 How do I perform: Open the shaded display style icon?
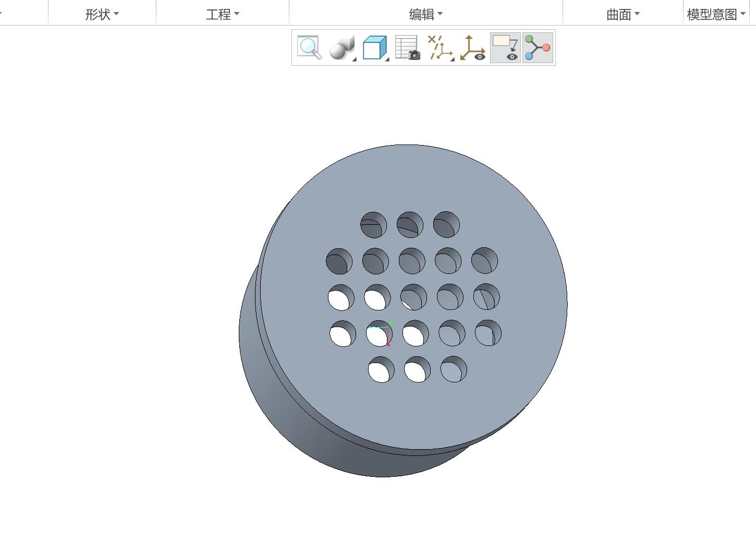pos(342,47)
